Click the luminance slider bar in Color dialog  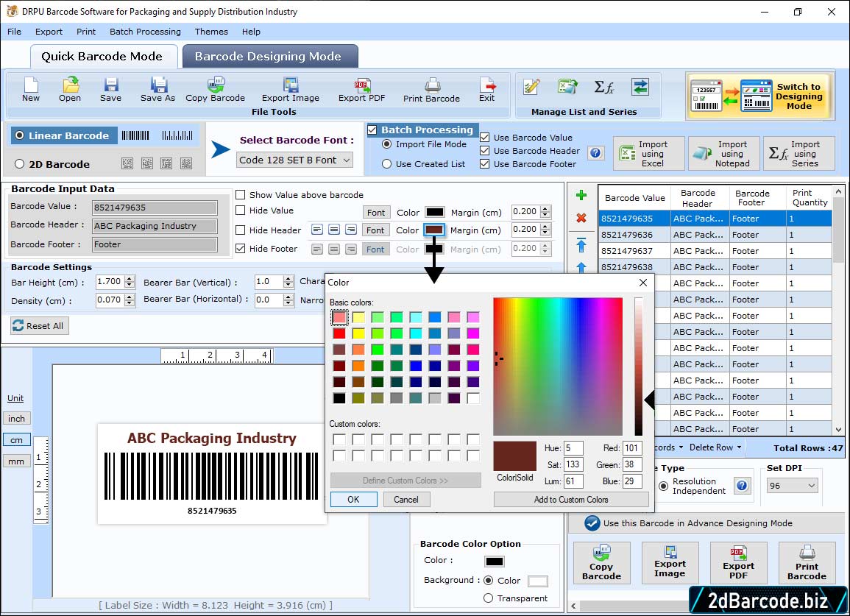pyautogui.click(x=639, y=366)
